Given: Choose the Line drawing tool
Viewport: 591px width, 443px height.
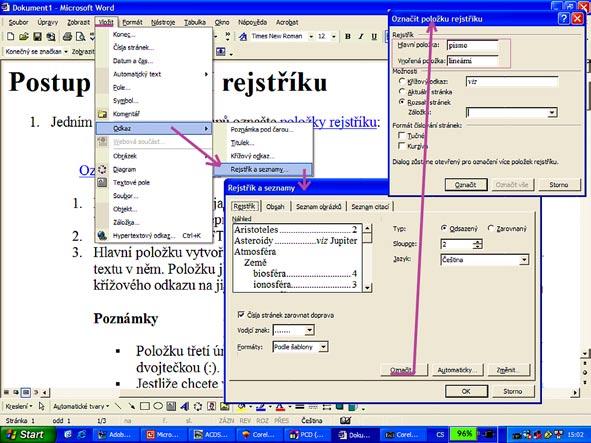Looking at the screenshot, I should (x=118, y=406).
